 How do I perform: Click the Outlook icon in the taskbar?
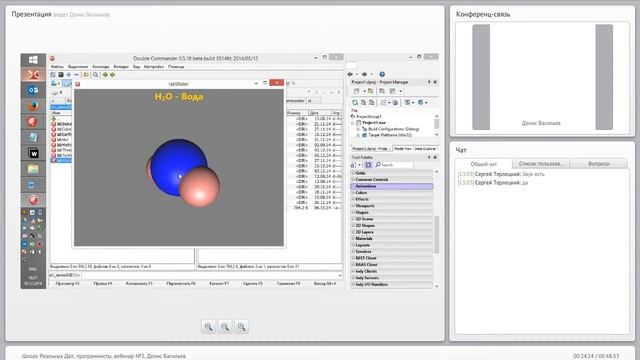tap(33, 90)
